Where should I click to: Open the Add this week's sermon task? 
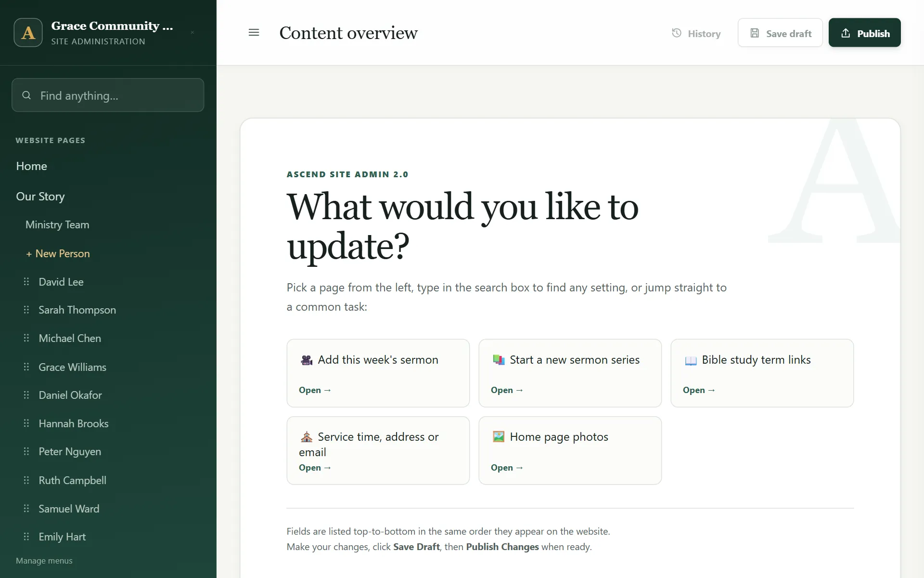pyautogui.click(x=378, y=373)
